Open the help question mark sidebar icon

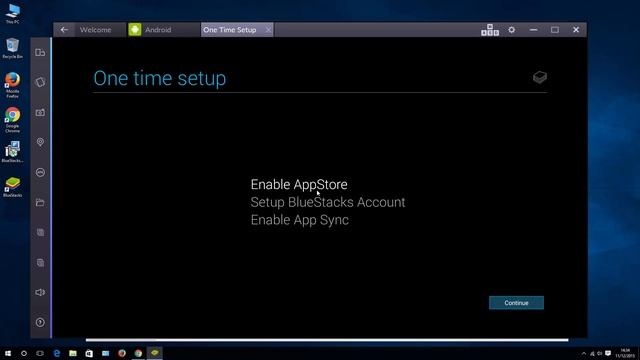tap(40, 322)
